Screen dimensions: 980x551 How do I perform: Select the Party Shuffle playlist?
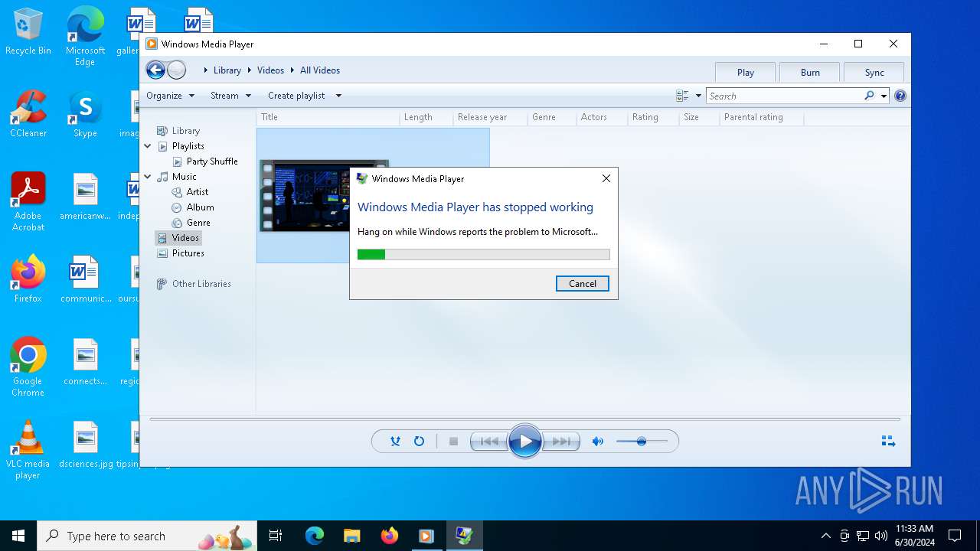tap(212, 161)
